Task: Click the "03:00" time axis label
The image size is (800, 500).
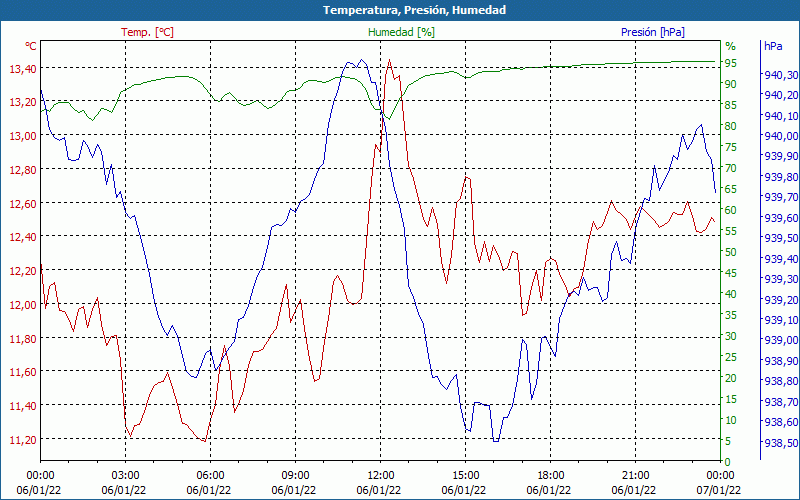Action: click(x=126, y=476)
